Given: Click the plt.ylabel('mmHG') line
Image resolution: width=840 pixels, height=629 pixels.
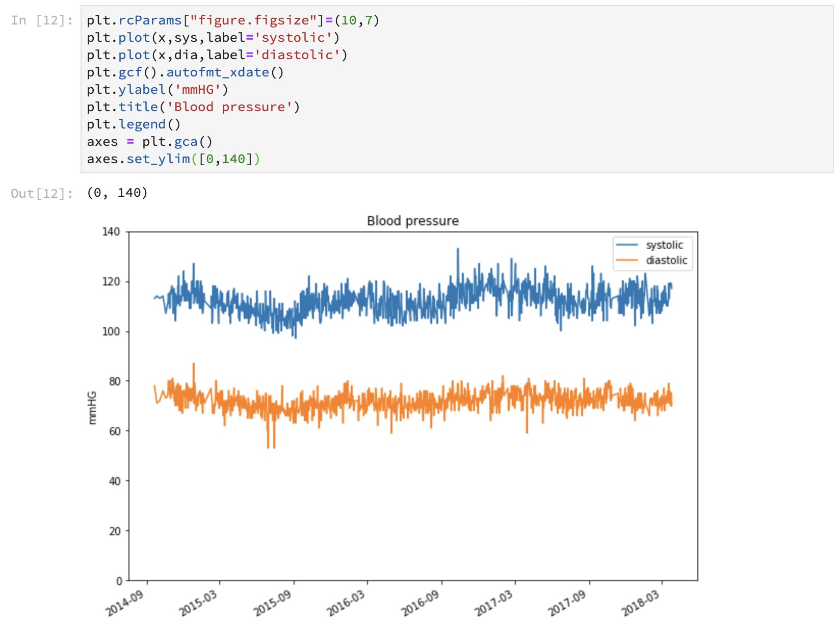Looking at the screenshot, I should (157, 90).
